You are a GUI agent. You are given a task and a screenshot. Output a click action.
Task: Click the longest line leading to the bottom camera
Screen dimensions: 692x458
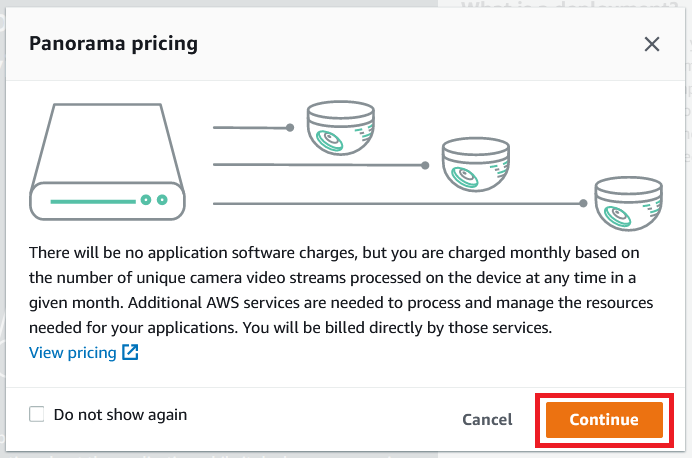point(396,204)
